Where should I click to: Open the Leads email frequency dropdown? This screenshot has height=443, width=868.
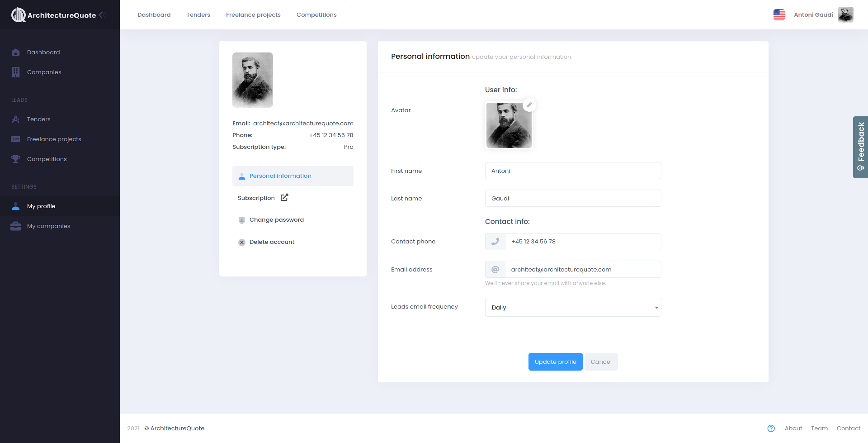(573, 307)
